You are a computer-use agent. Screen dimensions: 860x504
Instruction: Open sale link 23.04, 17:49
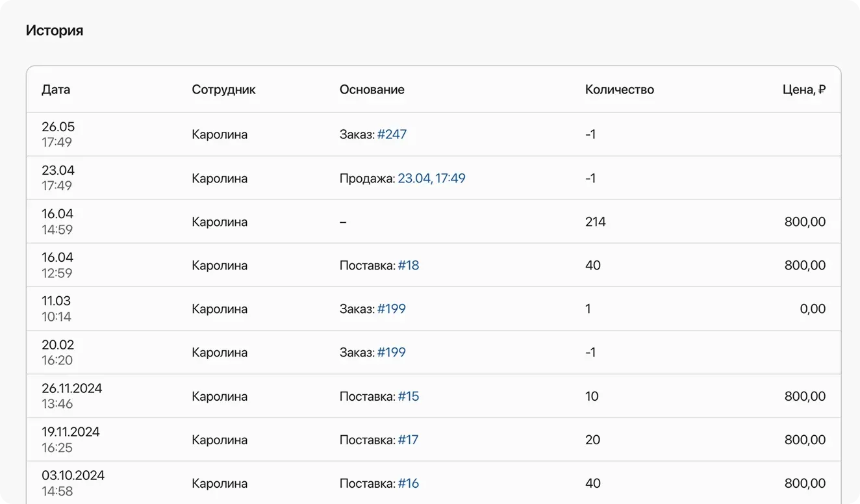point(432,177)
